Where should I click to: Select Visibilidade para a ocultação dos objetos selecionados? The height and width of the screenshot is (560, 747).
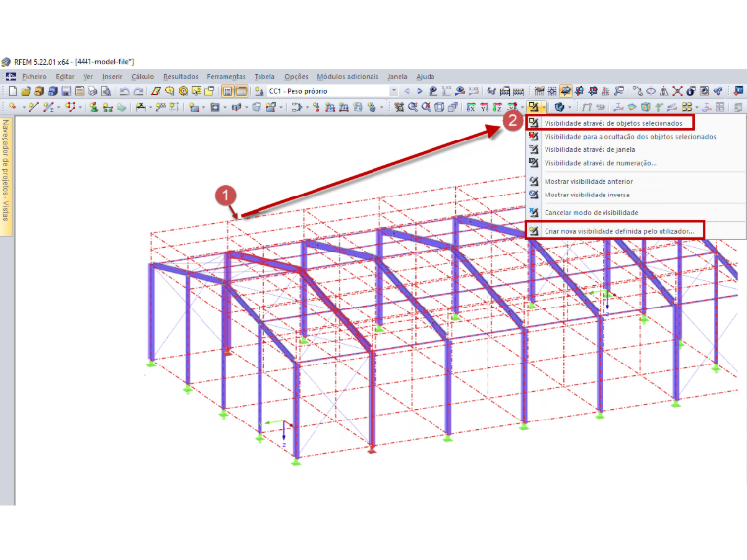coord(630,137)
